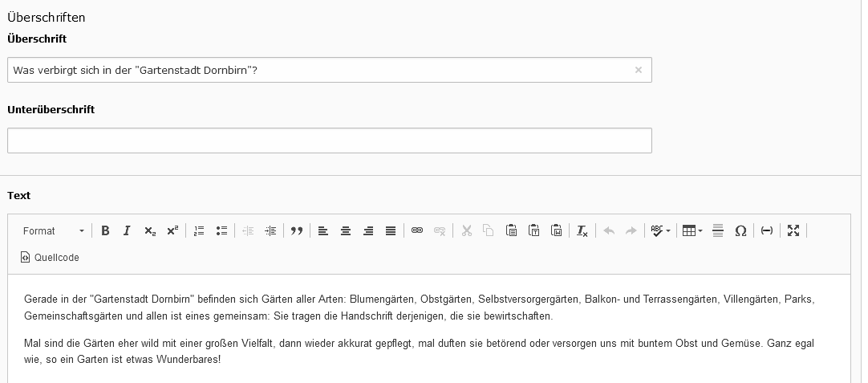The height and width of the screenshot is (383, 868).
Task: Insert a hyperlink with the link icon
Action: click(417, 231)
